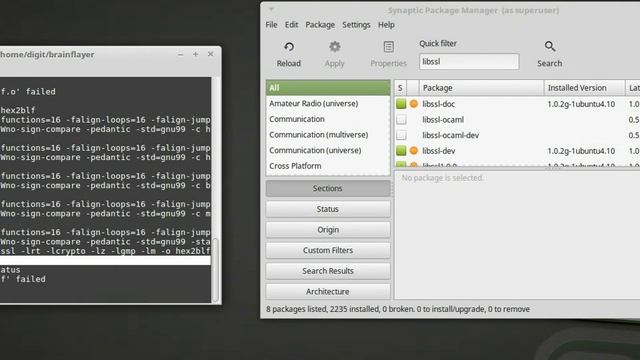Open the File menu

click(271, 25)
